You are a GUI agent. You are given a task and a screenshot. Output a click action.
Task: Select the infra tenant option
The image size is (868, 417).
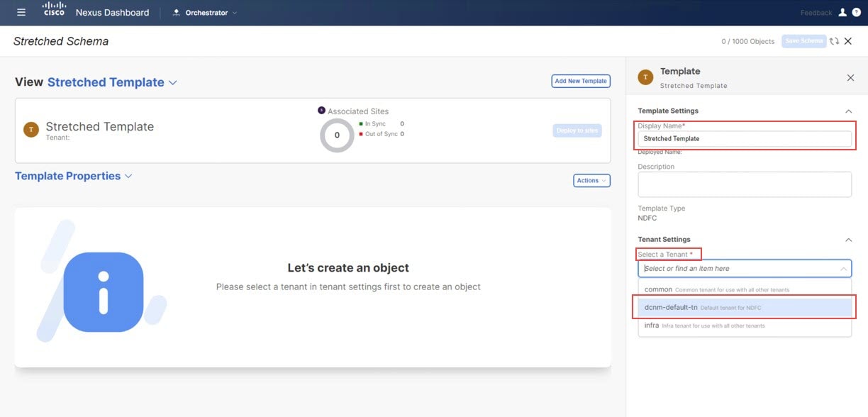[745, 326]
